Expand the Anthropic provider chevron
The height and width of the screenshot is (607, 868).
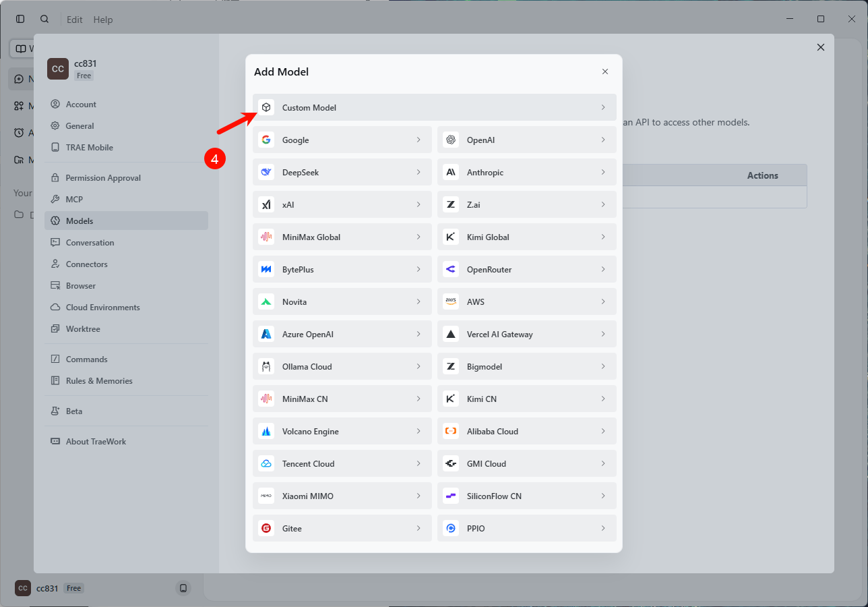coord(603,172)
